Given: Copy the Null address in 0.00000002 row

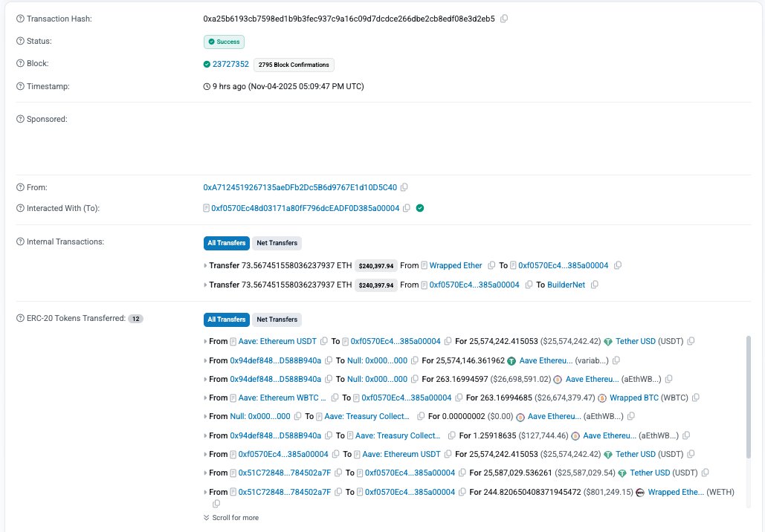Looking at the screenshot, I should click(x=297, y=416).
